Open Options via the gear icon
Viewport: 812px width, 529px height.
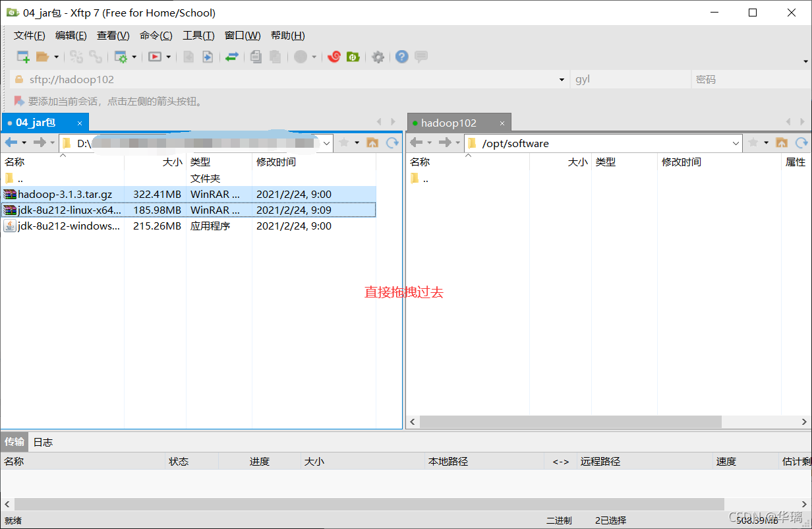[x=378, y=57]
